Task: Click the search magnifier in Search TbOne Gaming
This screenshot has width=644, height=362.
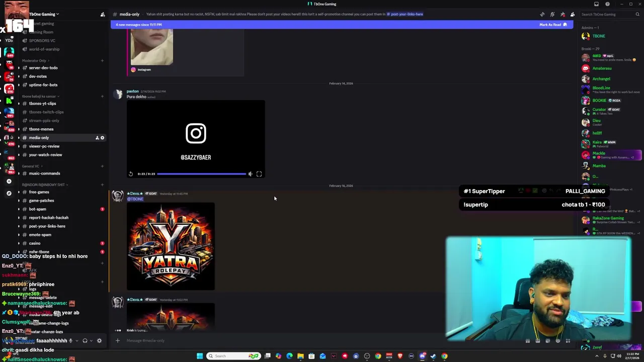Action: point(637,14)
